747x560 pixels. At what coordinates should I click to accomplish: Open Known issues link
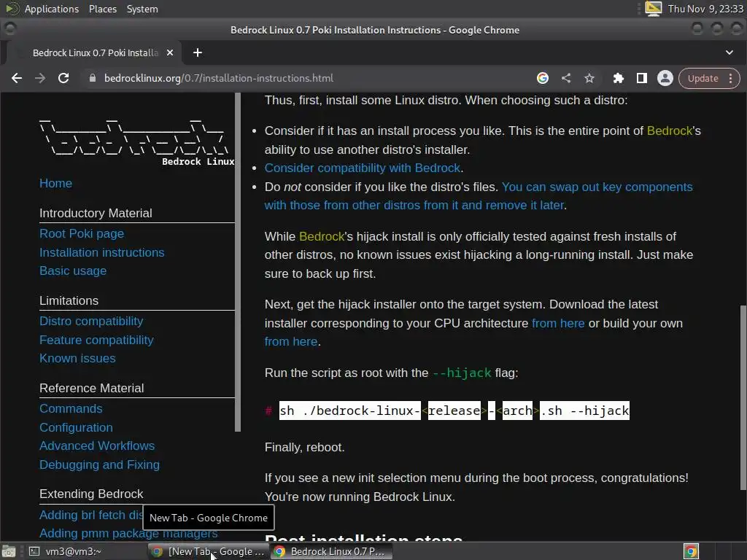77,359
